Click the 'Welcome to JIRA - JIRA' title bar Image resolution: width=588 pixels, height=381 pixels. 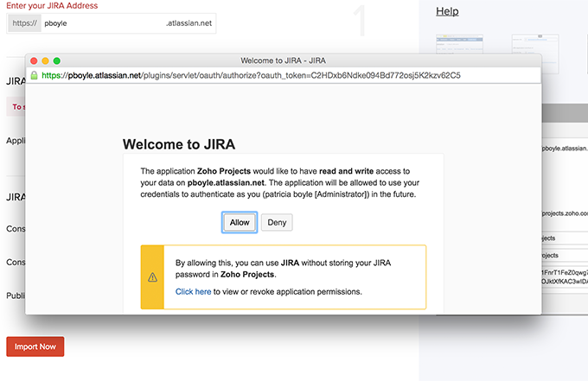coord(284,61)
